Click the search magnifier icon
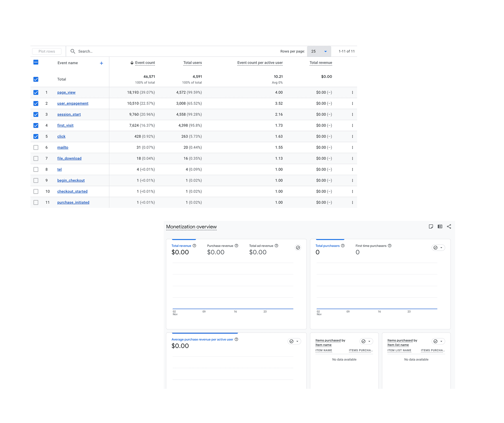This screenshot has height=423, width=504. [73, 51]
